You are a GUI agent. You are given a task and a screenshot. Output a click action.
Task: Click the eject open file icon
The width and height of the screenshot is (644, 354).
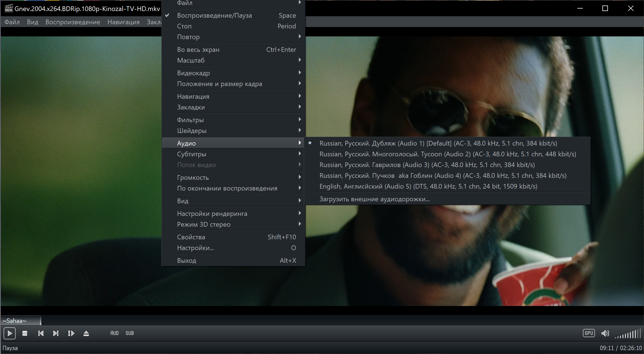click(x=86, y=333)
